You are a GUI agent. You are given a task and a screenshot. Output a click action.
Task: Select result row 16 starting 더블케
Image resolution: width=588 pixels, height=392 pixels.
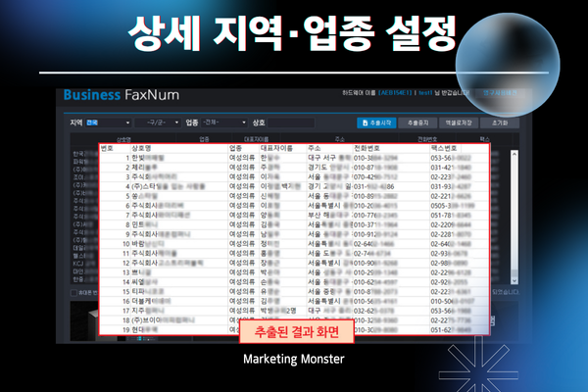tap(294, 301)
